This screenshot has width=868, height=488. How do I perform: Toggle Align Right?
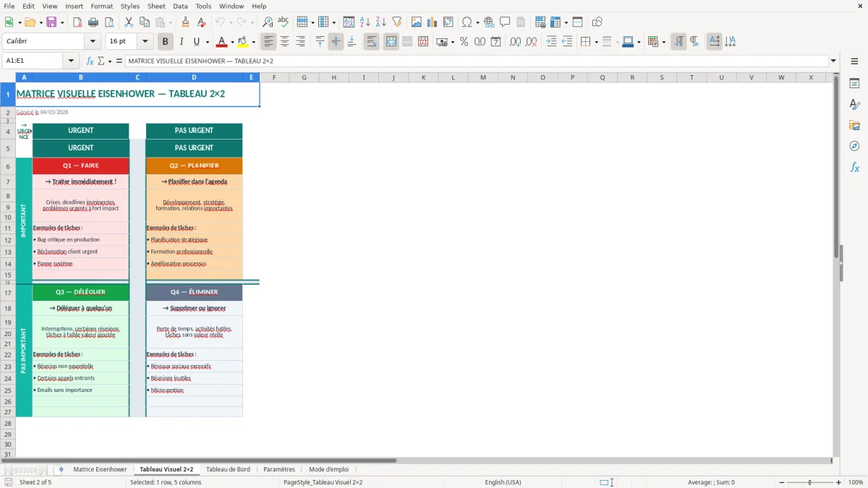[300, 42]
